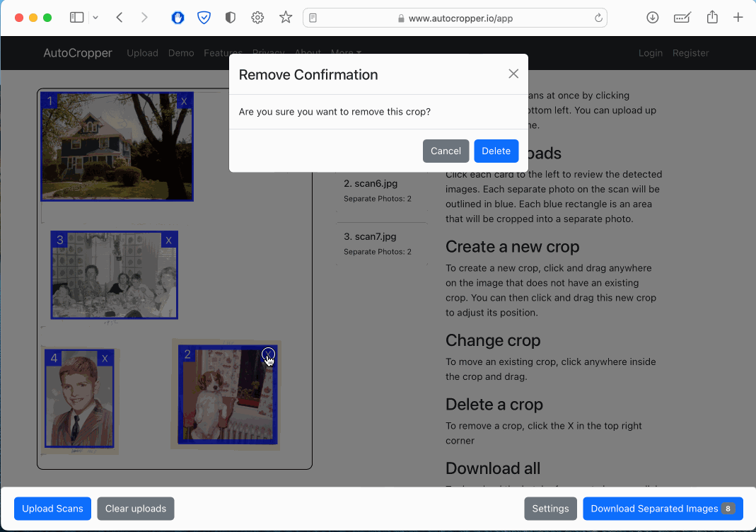Select the scan7.jpg card in the list

tap(382, 243)
